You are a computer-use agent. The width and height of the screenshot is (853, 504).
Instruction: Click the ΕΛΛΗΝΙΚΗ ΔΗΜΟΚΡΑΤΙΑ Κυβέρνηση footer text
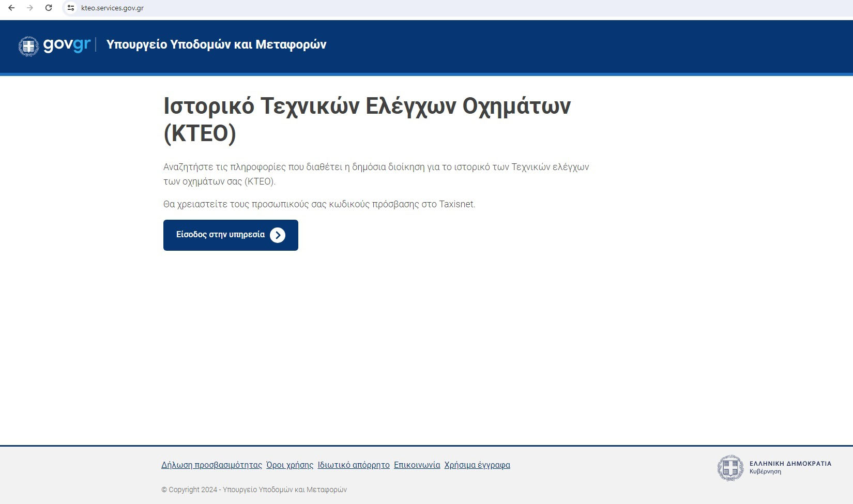(x=790, y=467)
